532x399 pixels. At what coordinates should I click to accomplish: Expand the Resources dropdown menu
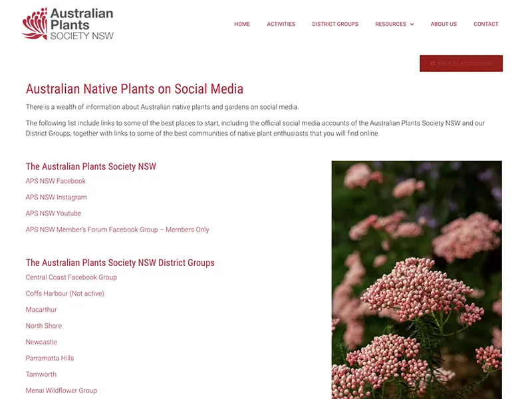pos(394,24)
